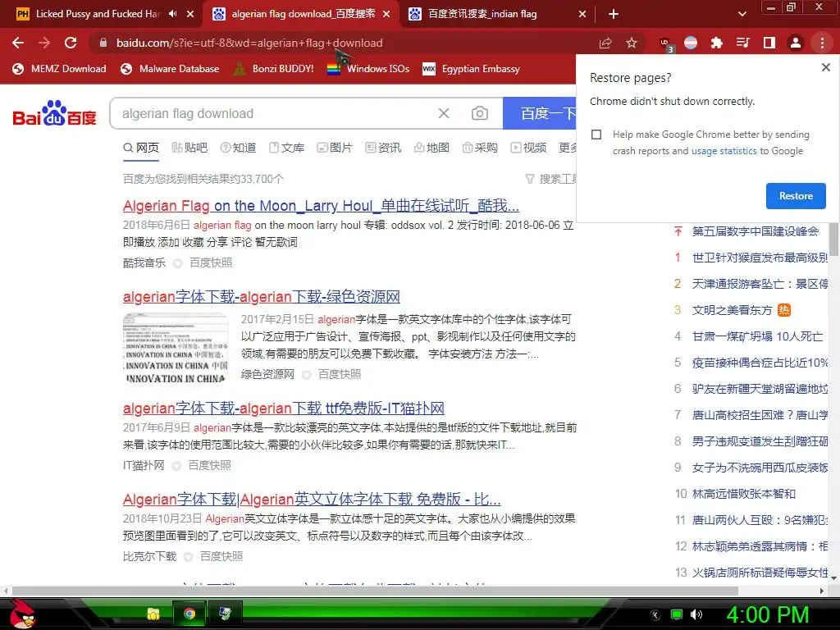Open Malware Database bookmark

171,69
